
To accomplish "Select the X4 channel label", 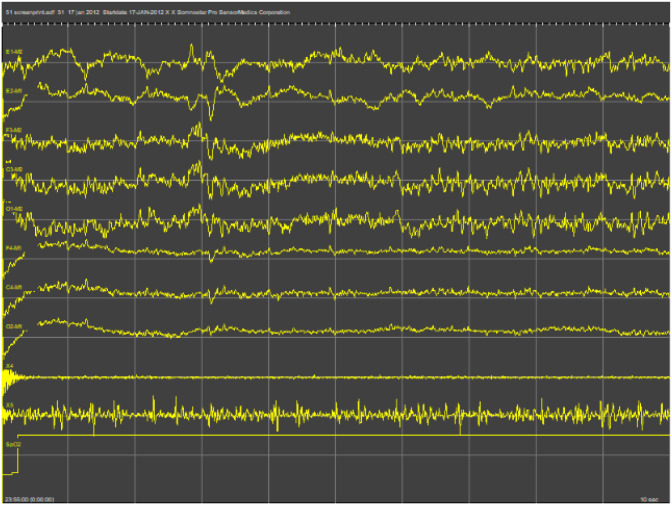I will pos(9,366).
